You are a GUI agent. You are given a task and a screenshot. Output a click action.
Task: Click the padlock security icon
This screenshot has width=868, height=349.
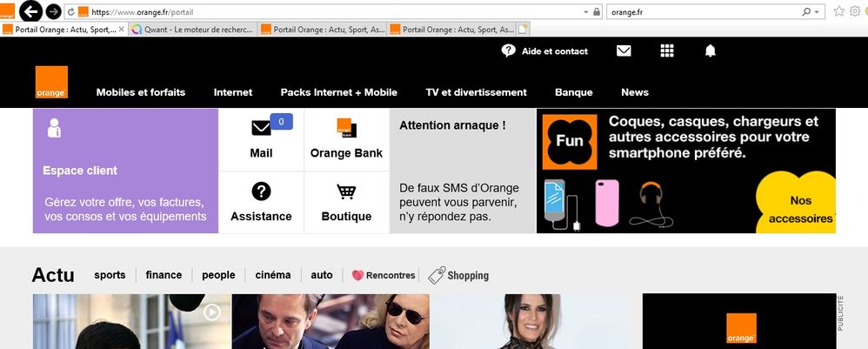[596, 11]
